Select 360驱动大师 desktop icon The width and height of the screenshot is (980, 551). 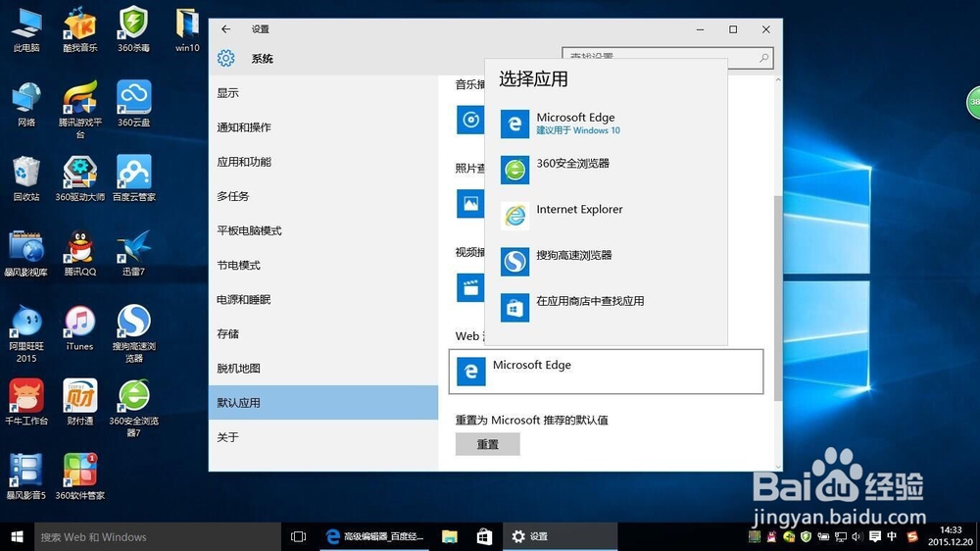(x=80, y=178)
